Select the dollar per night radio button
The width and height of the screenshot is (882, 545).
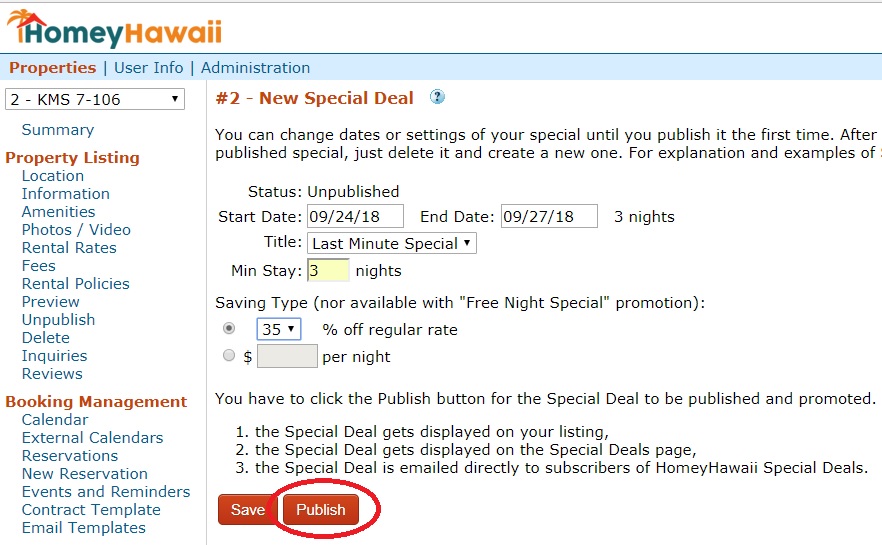coord(229,355)
